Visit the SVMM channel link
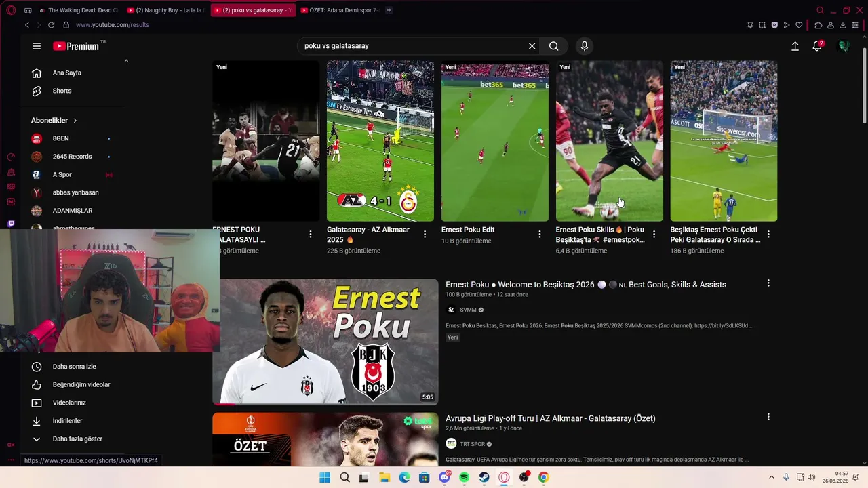The height and width of the screenshot is (488, 868). coord(468,310)
